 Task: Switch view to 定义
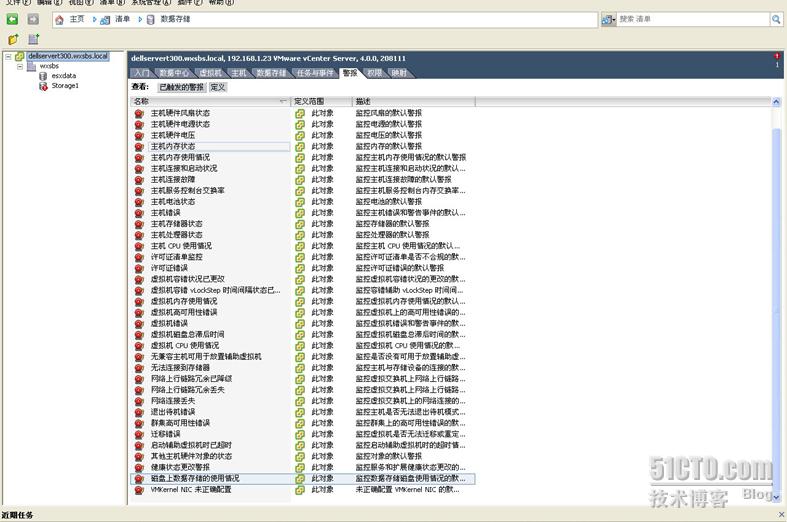[x=218, y=87]
